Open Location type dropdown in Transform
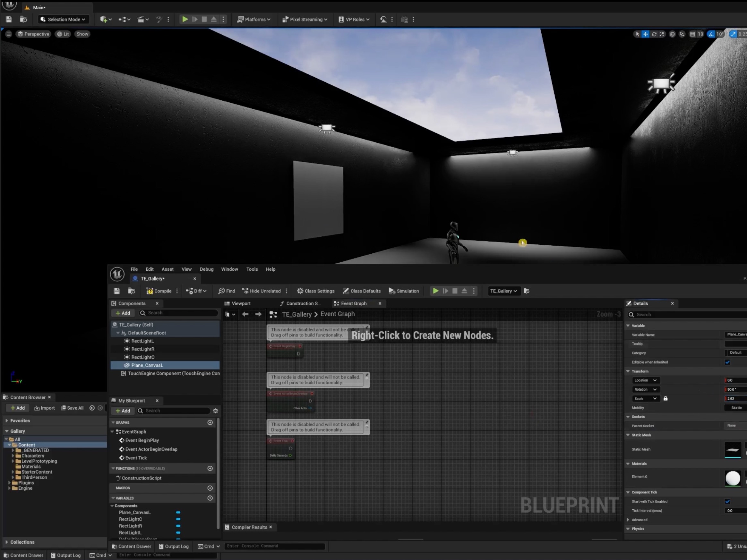This screenshot has height=560, width=747. (x=645, y=380)
